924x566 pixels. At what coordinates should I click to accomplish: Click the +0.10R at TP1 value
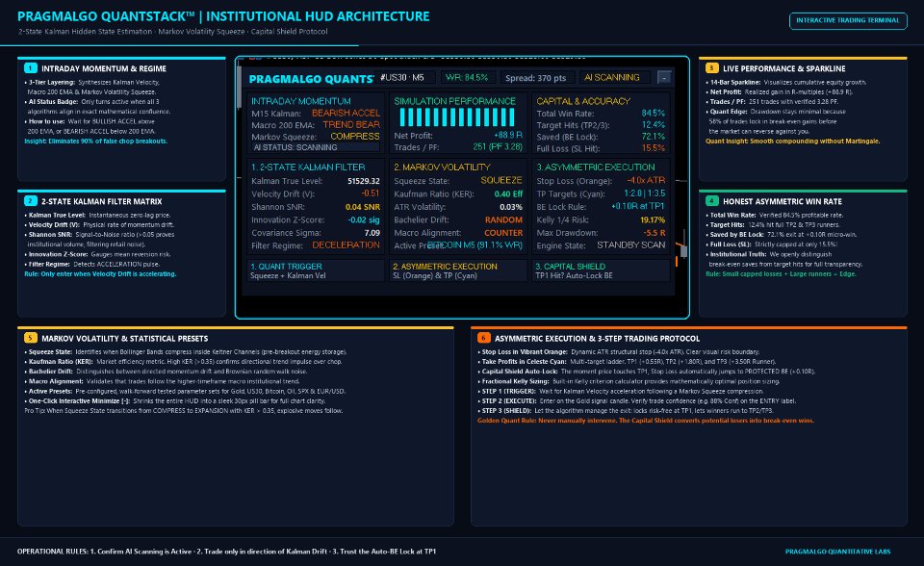(638, 206)
